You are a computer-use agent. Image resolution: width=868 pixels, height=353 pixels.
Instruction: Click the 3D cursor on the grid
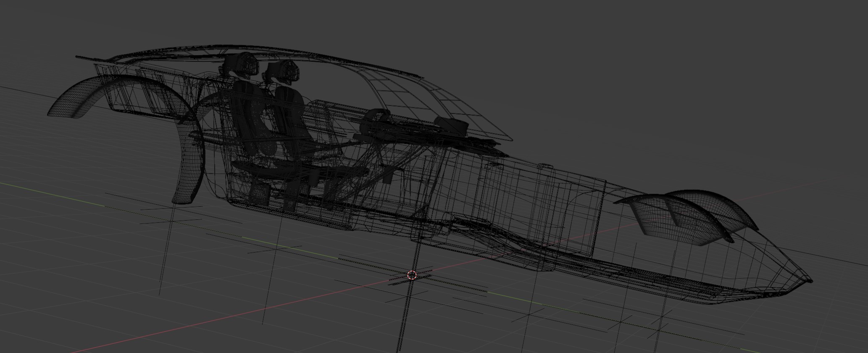pos(412,275)
